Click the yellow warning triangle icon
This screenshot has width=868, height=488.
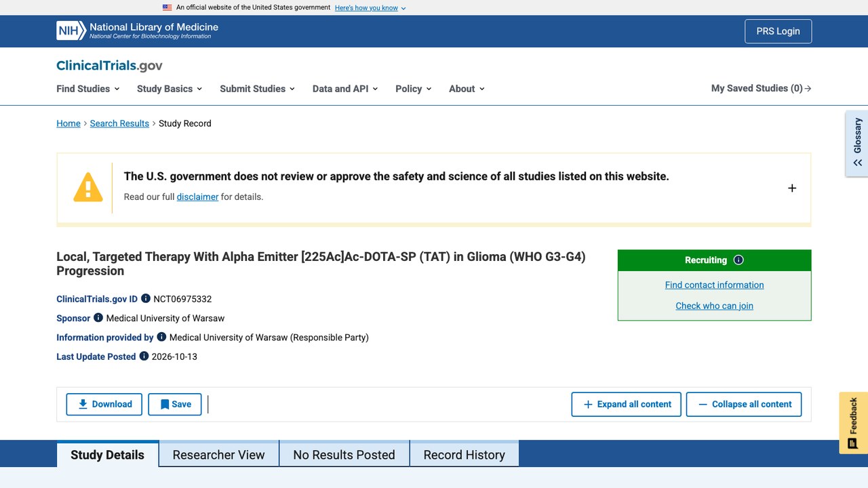click(x=88, y=187)
